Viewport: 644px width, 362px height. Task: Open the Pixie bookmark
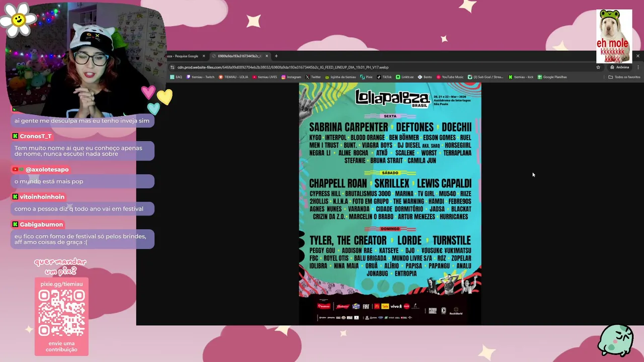click(366, 77)
